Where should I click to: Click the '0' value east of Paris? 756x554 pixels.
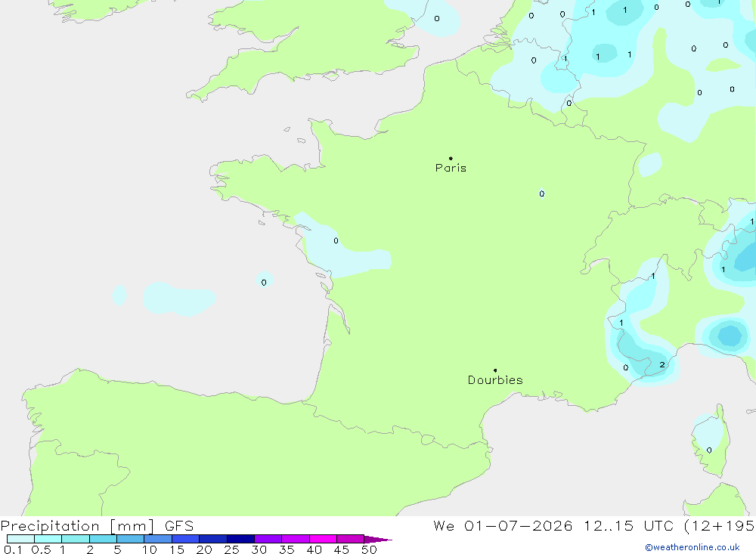coord(542,193)
